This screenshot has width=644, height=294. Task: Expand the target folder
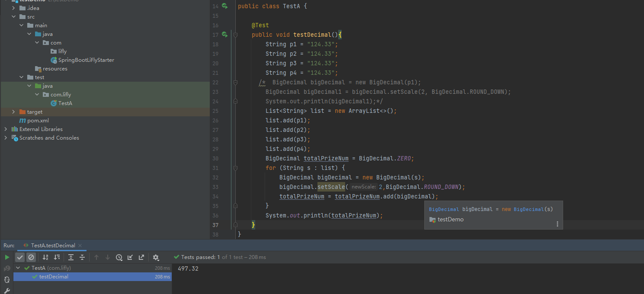click(x=13, y=112)
